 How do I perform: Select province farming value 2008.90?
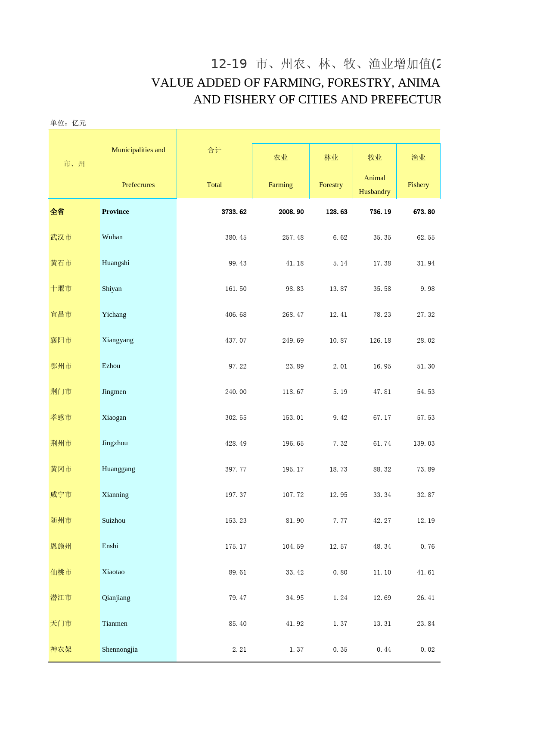click(291, 212)
